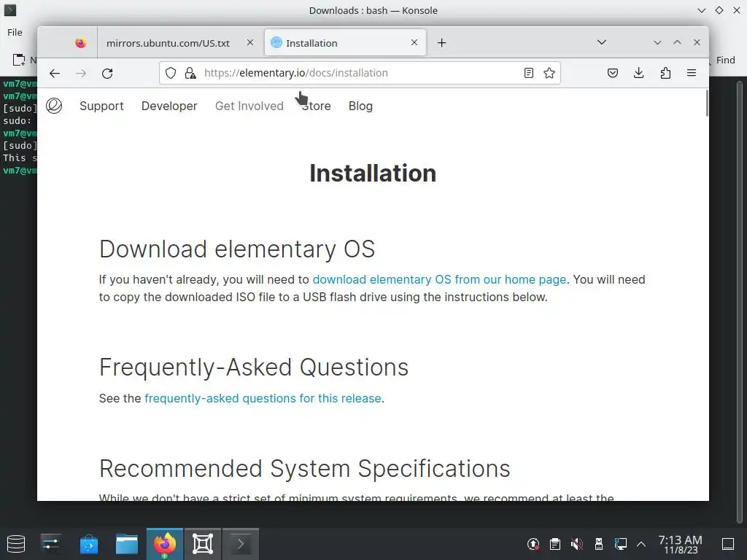Open the removable devices tray icon
Viewport: 747px width, 560px height.
pos(599,544)
